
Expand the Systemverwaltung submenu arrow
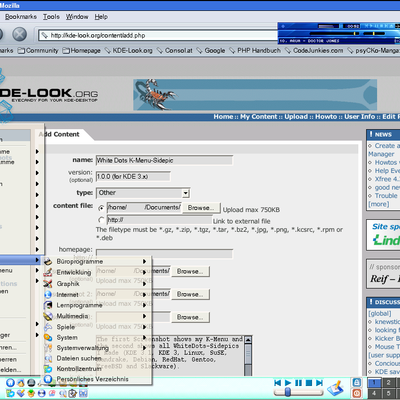click(144, 348)
